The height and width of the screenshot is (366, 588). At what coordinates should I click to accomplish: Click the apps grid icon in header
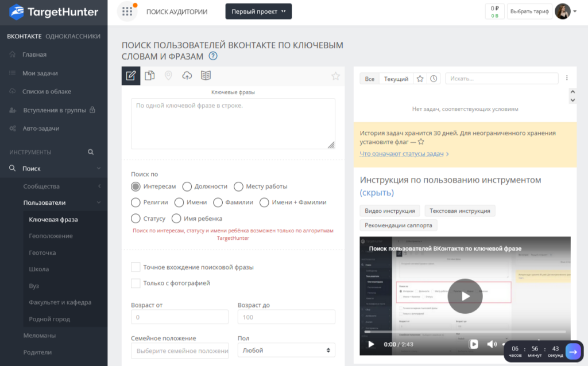[x=127, y=11]
